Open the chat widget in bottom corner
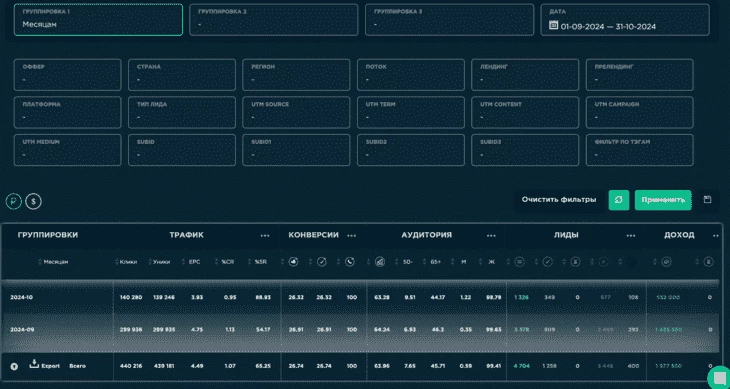 click(x=719, y=377)
